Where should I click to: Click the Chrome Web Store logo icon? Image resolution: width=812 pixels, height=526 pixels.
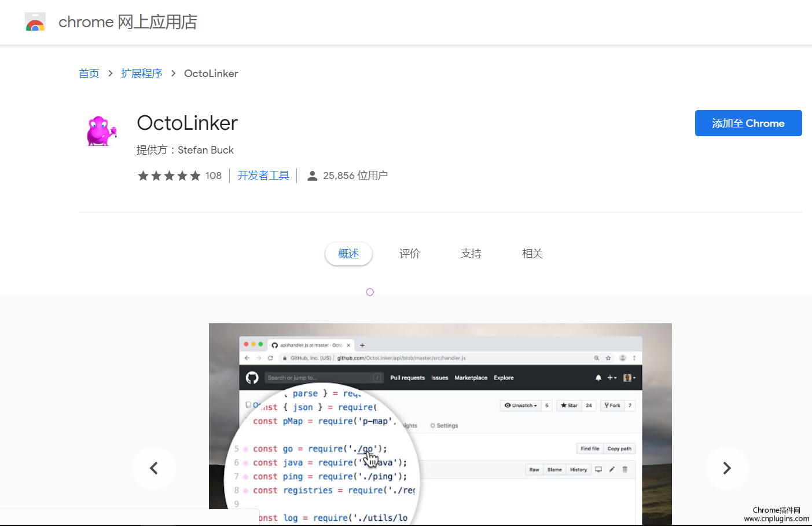click(35, 22)
